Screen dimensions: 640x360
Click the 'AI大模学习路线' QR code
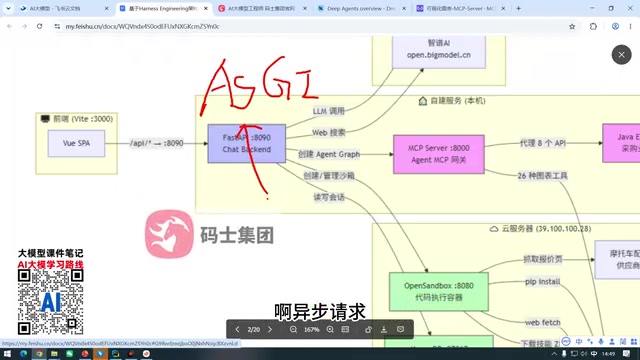(x=51, y=302)
